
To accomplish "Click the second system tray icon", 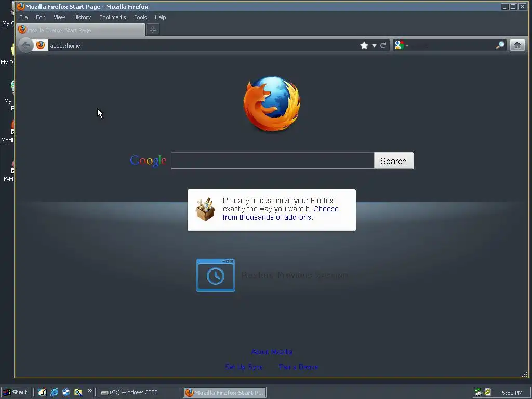I will click(488, 392).
